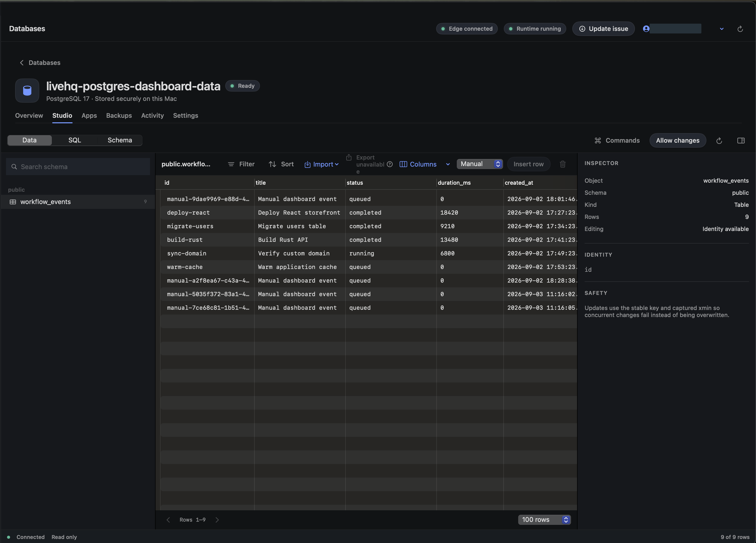The height and width of the screenshot is (543, 756).
Task: Click the deploy-react id cell
Action: [207, 213]
